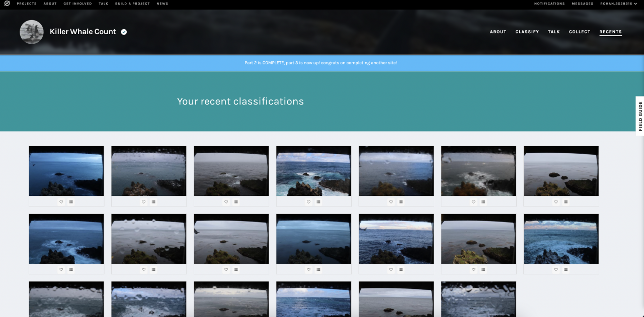Add sixth second-row image to a collection

[484, 269]
